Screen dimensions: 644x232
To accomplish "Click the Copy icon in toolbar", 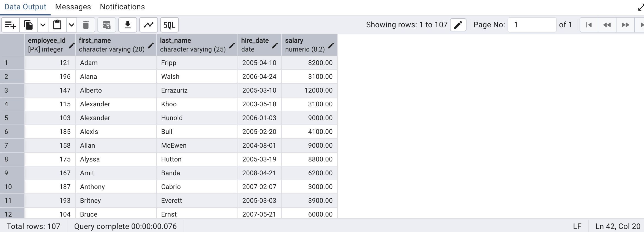I will click(29, 25).
